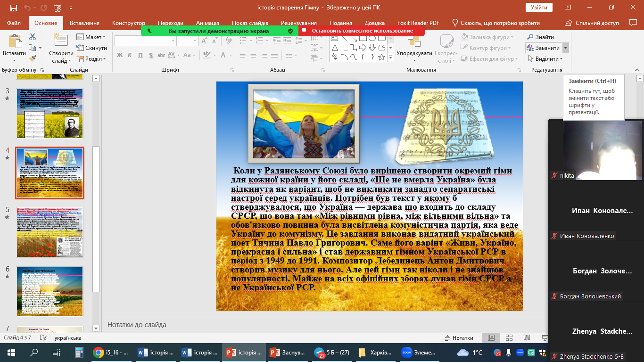The width and height of the screenshot is (644, 362).
Task: Select the star shape in shapes gallery
Action: [x=382, y=57]
